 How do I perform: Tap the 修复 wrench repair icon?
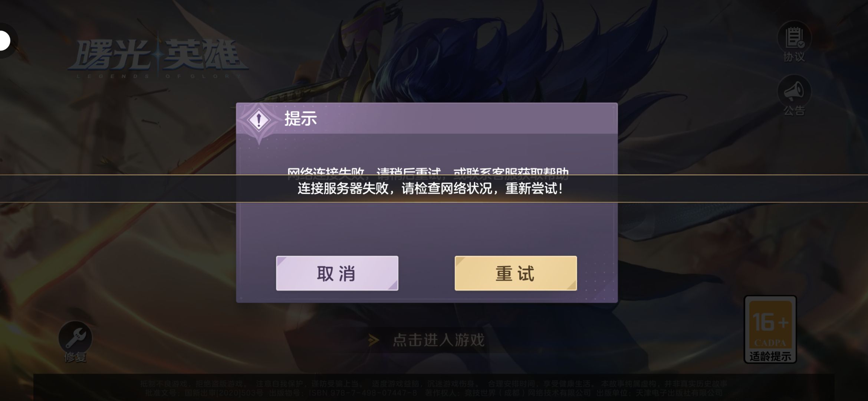75,338
